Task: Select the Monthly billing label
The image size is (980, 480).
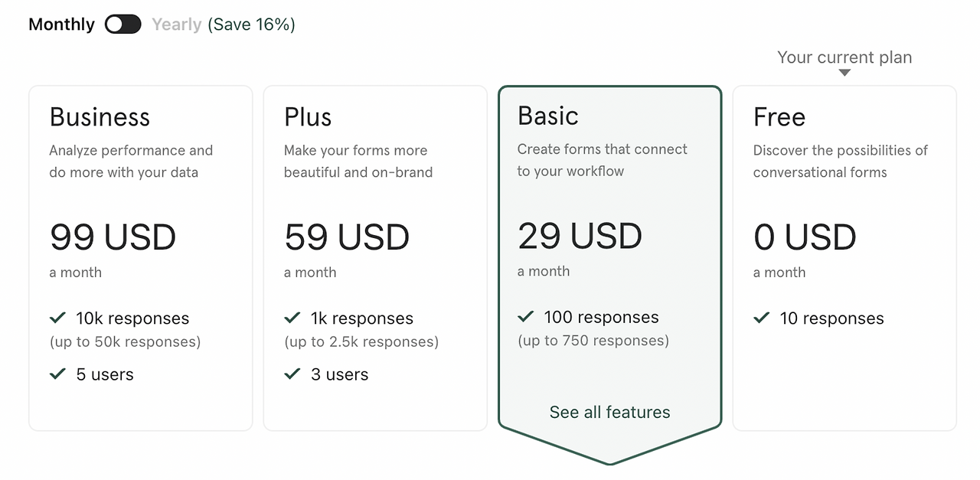Action: coord(61,24)
